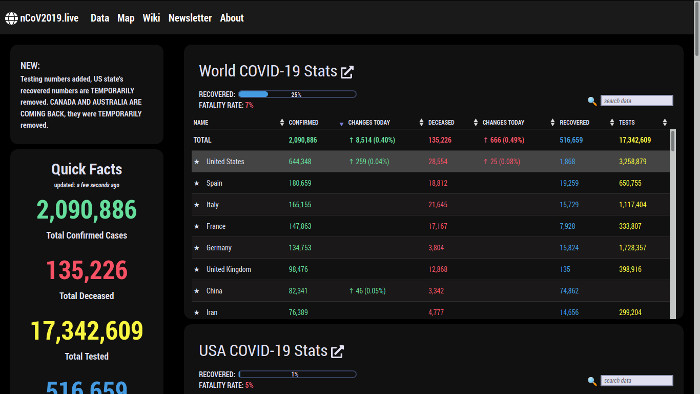Click United States confirmed value 644,348
Screen dimensions: 700x394
point(300,162)
